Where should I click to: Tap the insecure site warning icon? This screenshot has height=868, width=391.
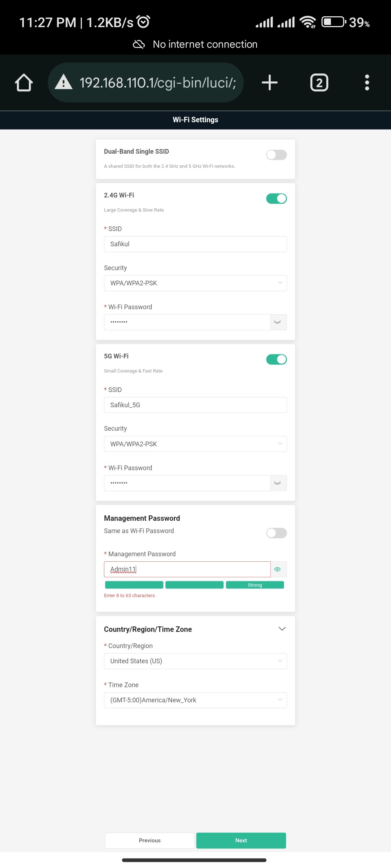(64, 82)
